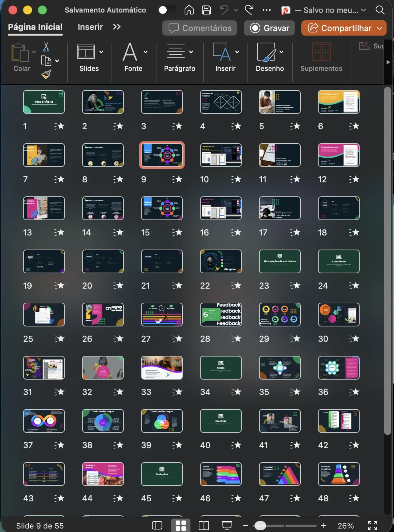Click the zoom in plus button

coord(324,525)
